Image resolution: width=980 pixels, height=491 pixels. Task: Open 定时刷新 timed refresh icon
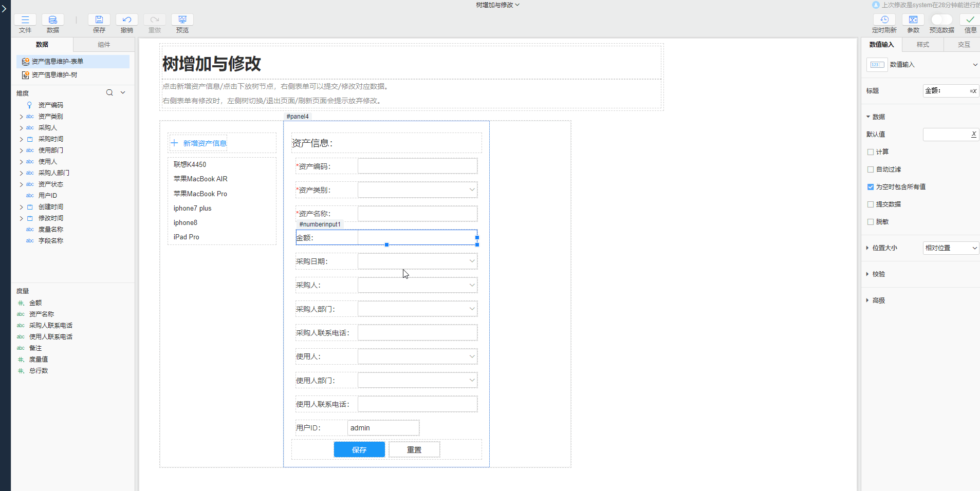[x=884, y=20]
